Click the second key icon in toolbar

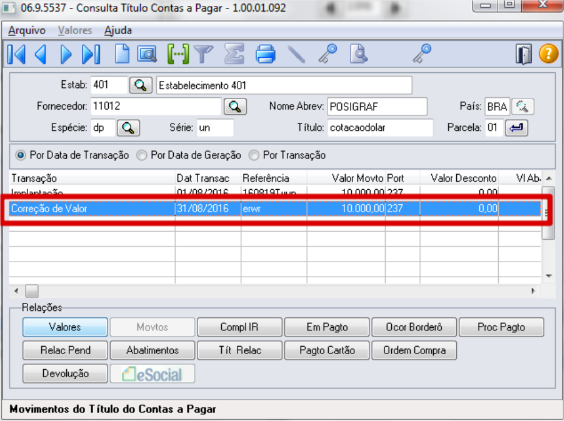422,54
